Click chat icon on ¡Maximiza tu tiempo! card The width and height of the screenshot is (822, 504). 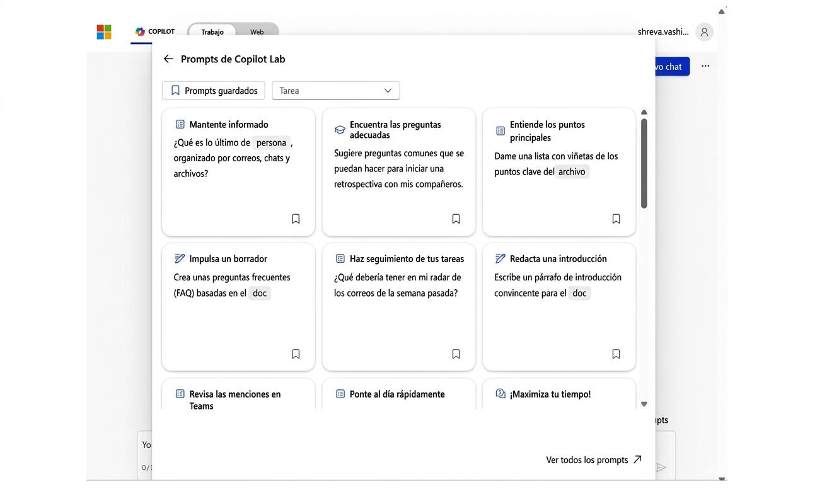point(501,394)
